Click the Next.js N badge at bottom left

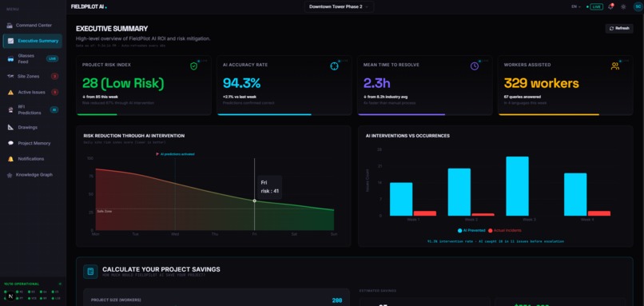10,296
